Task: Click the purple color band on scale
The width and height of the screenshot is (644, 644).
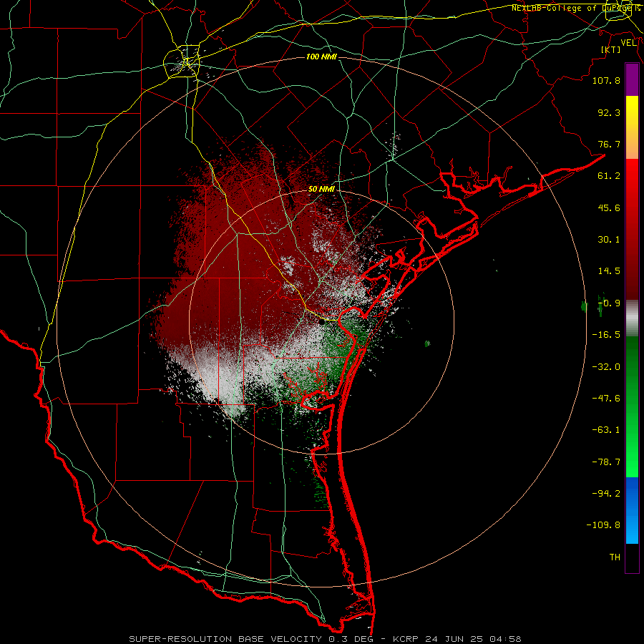Action: 632,80
